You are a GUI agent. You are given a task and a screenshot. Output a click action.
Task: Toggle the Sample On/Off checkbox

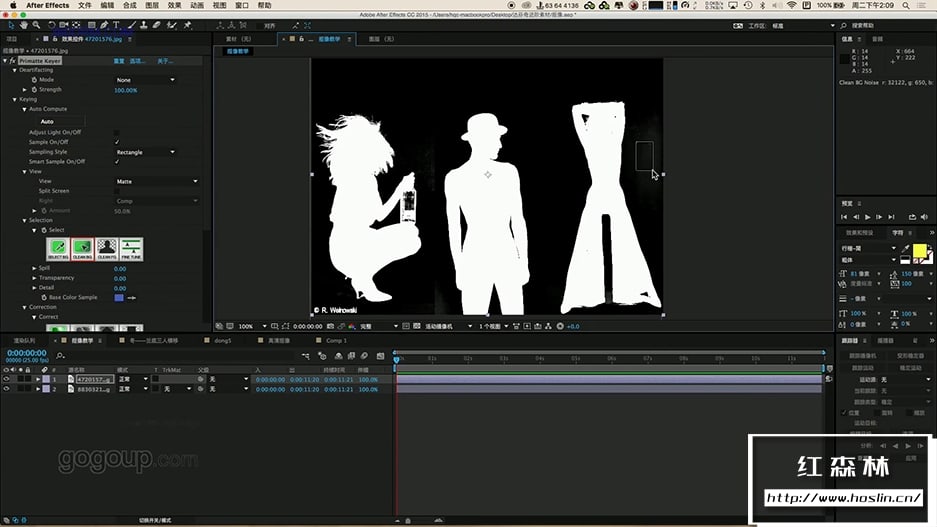click(117, 142)
